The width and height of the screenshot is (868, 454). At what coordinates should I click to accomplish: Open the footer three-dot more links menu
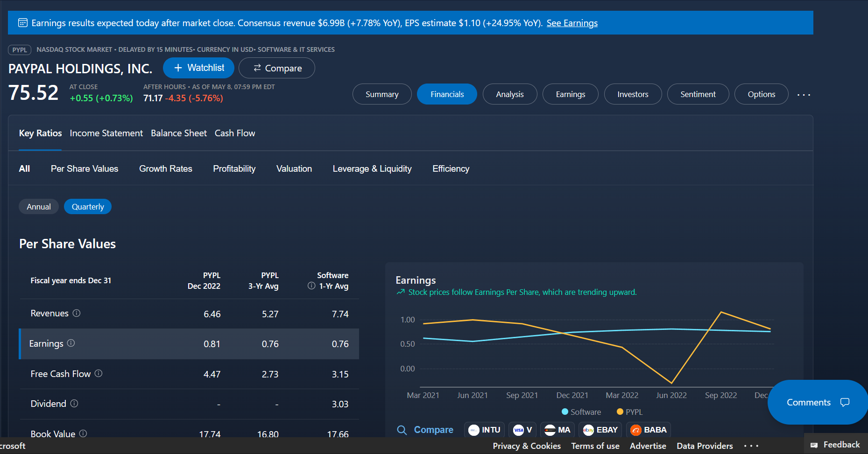click(751, 446)
